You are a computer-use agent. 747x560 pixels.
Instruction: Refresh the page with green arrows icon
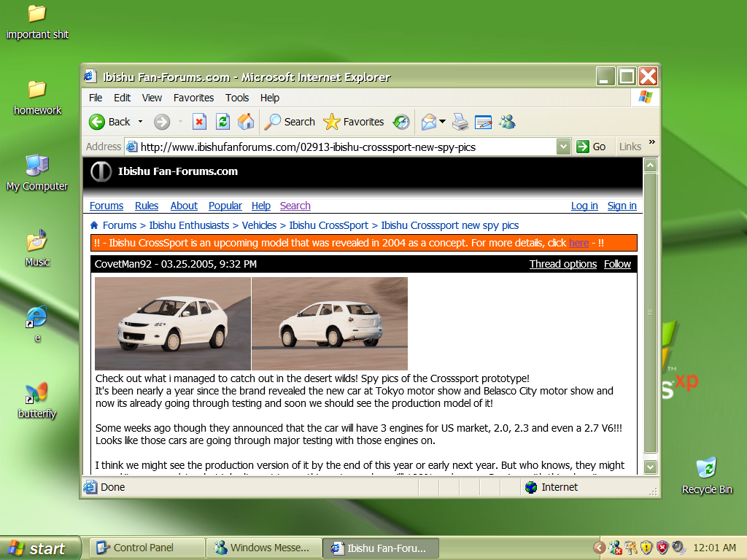coord(222,122)
